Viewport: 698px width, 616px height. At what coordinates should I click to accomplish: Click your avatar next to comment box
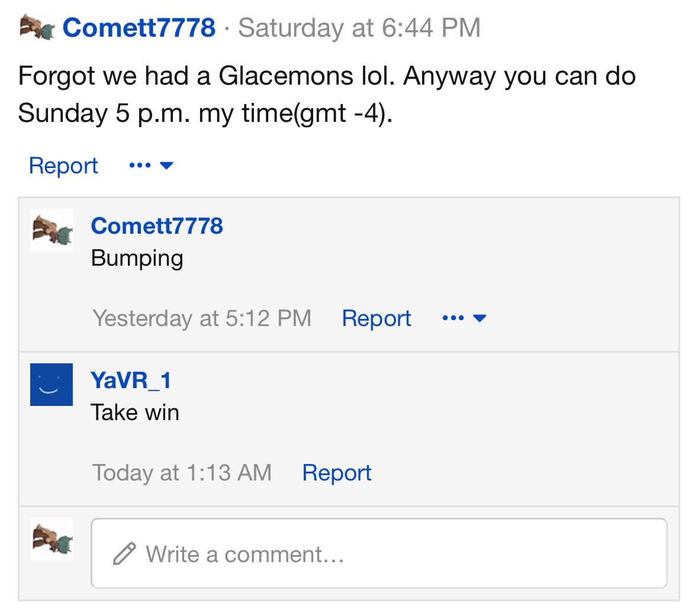(51, 539)
